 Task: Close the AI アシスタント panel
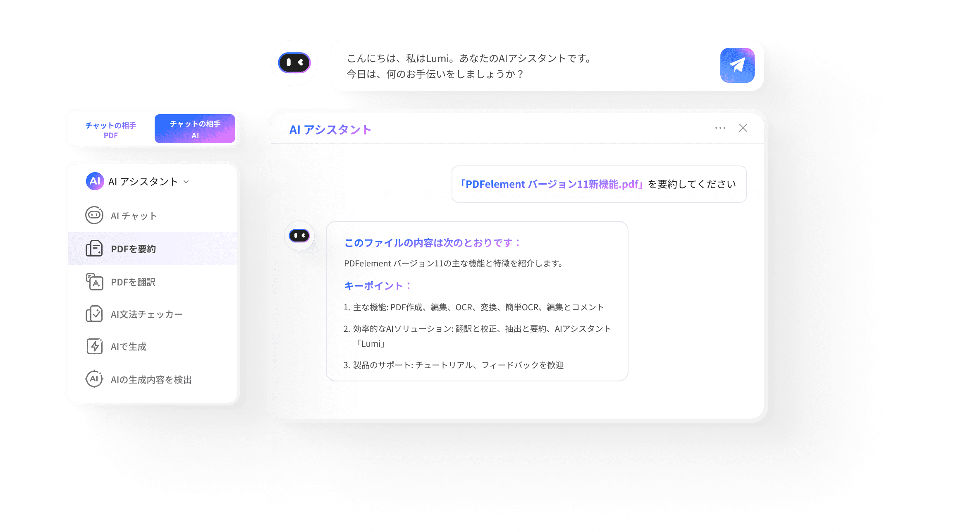(743, 128)
